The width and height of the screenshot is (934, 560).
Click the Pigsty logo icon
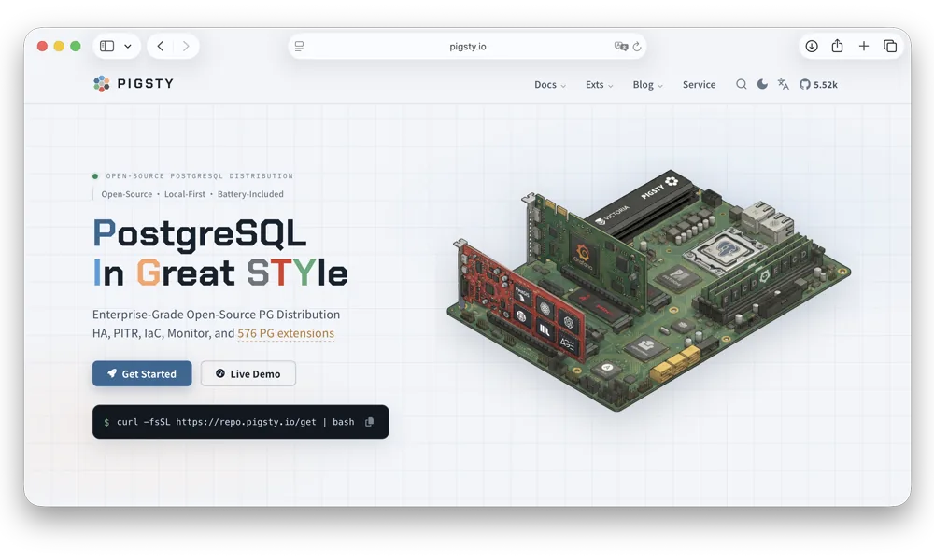click(101, 84)
